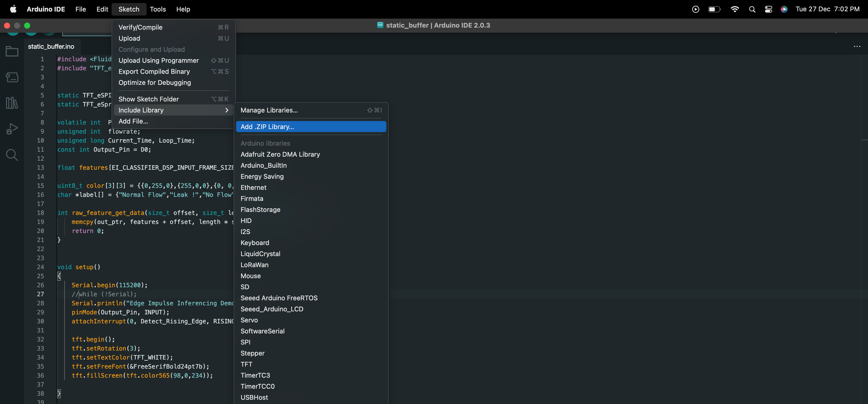Choose Add .ZIP Library...
The image size is (868, 404).
click(311, 127)
